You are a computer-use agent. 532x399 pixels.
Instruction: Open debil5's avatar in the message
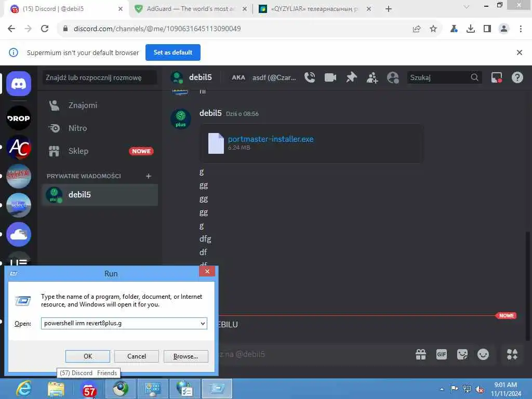[180, 119]
